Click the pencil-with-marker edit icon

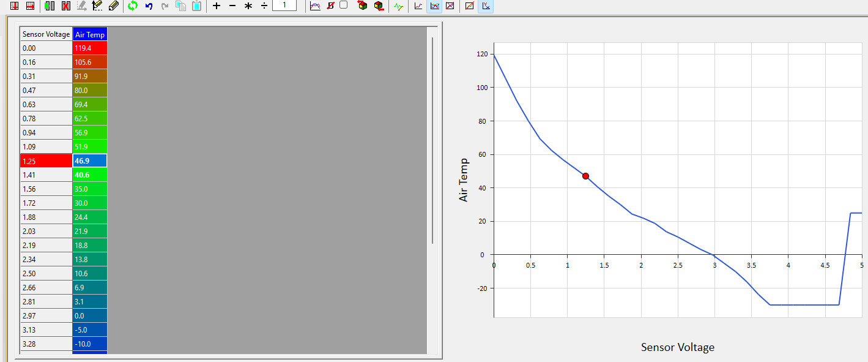click(97, 6)
